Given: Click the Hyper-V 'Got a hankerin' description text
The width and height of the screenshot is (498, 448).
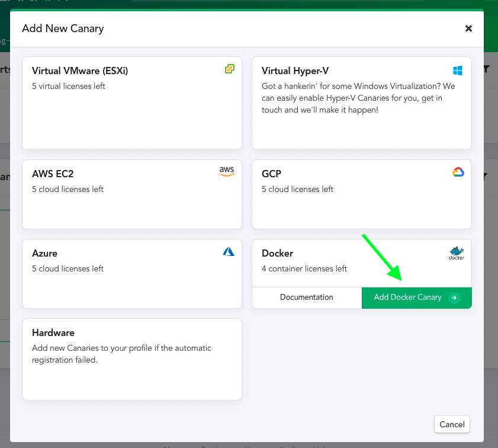Looking at the screenshot, I should [x=358, y=98].
